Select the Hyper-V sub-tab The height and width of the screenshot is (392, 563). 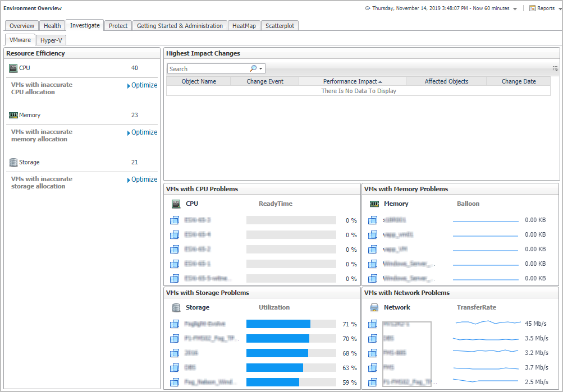51,40
